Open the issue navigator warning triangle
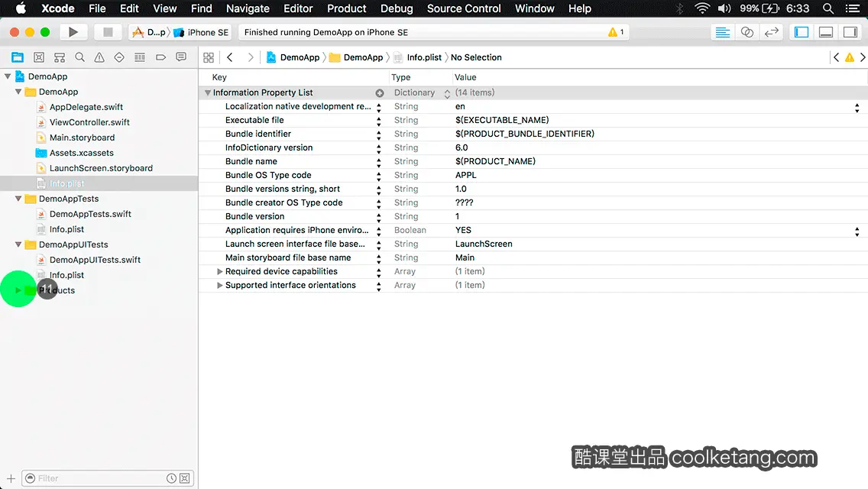Viewport: 868px width, 489px height. (x=99, y=57)
